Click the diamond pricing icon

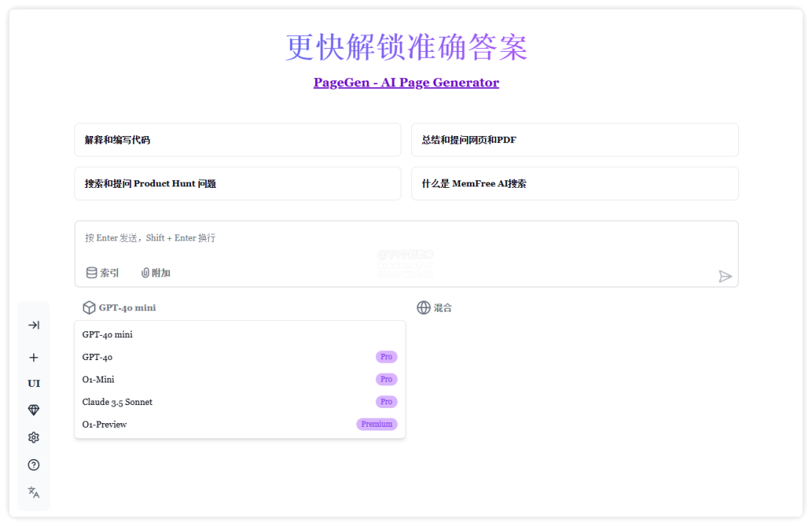click(34, 410)
